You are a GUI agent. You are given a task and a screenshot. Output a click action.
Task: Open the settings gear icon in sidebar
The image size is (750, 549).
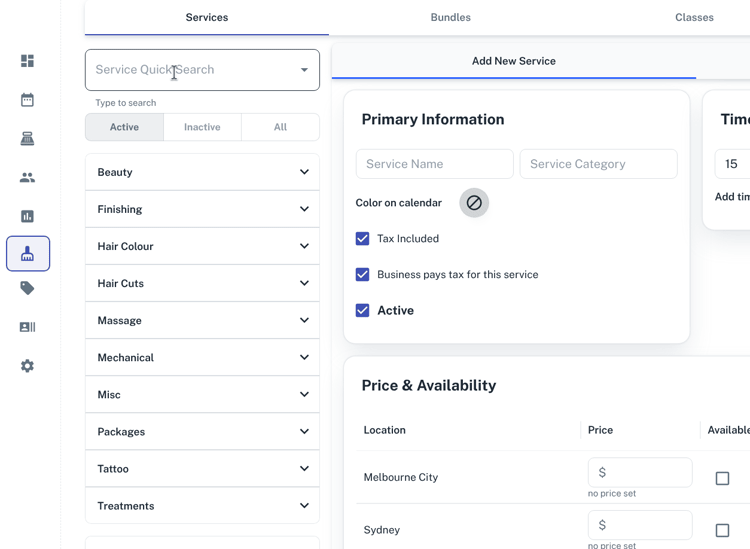point(27,366)
